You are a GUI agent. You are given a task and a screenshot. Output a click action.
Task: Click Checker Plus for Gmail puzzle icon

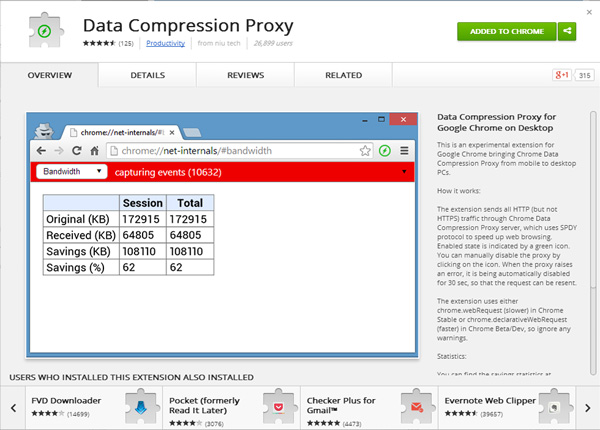point(416,407)
